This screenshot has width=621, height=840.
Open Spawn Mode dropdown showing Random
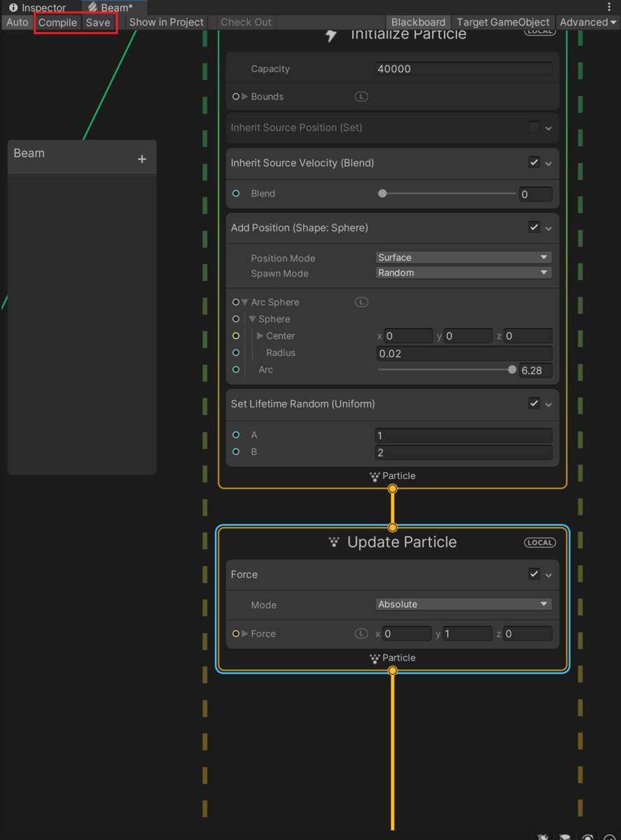click(463, 273)
